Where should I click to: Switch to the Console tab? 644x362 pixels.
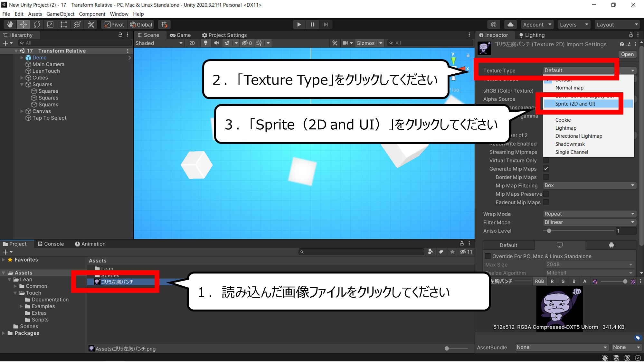[51, 244]
